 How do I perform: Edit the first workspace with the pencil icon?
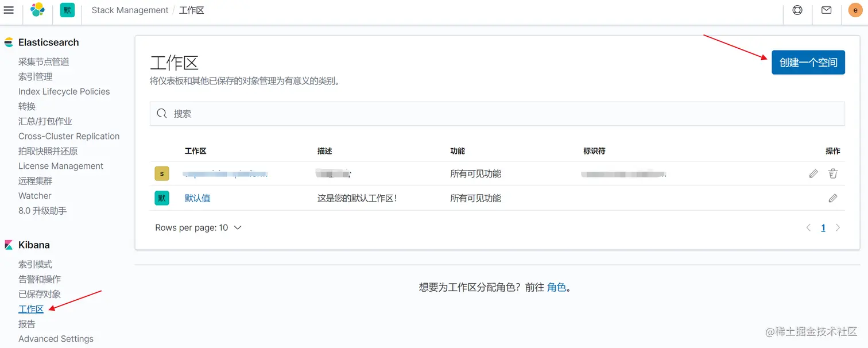tap(813, 173)
